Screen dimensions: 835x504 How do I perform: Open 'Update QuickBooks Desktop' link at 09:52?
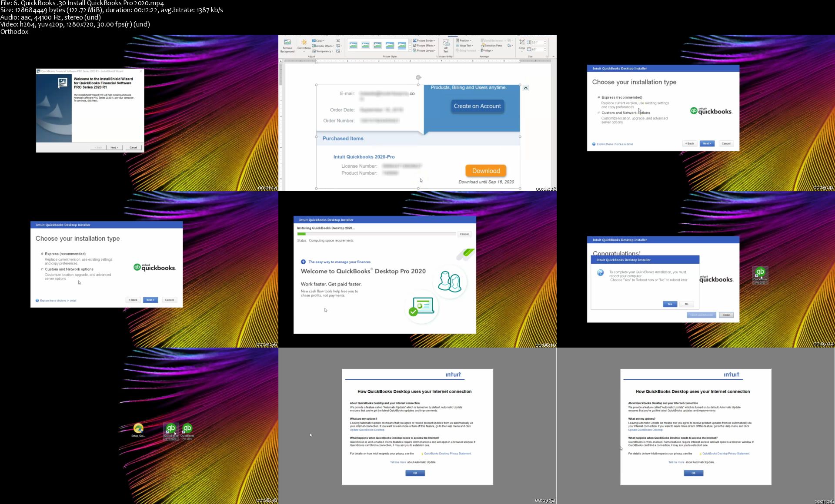(x=367, y=430)
